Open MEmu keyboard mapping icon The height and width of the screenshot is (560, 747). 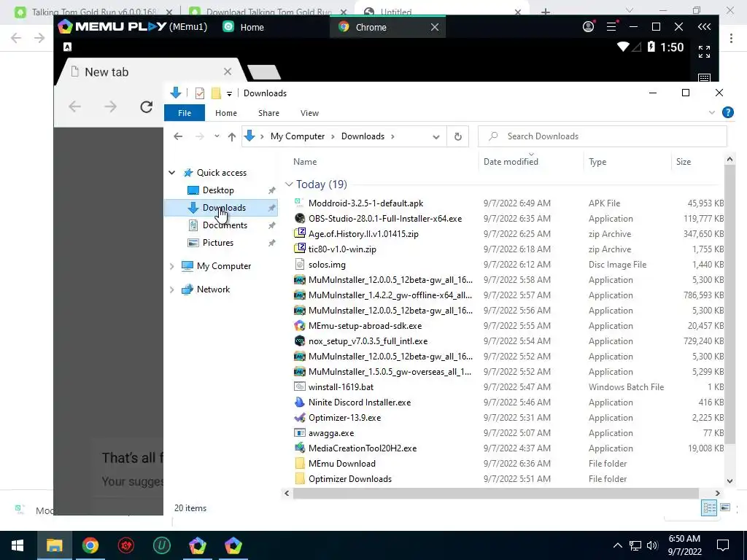[704, 77]
